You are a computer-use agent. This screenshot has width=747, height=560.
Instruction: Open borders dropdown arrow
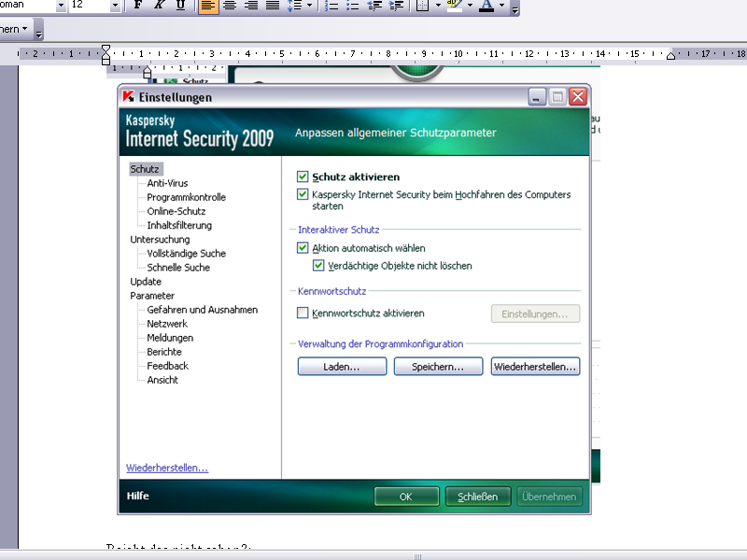pos(438,6)
